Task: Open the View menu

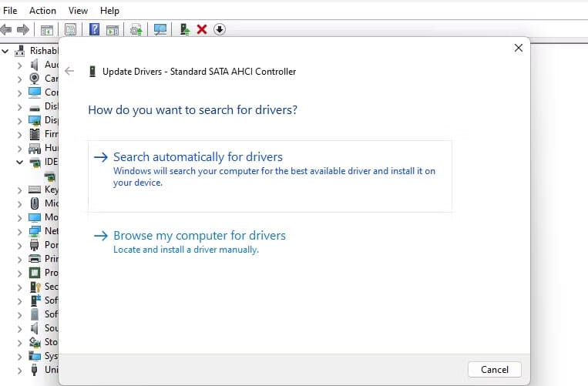Action: (x=78, y=11)
